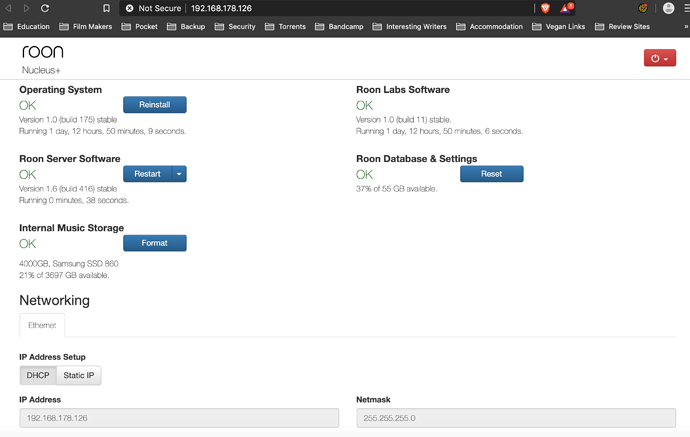This screenshot has width=690, height=437.
Task: Go forward with the browser forward arrow
Action: [x=26, y=8]
